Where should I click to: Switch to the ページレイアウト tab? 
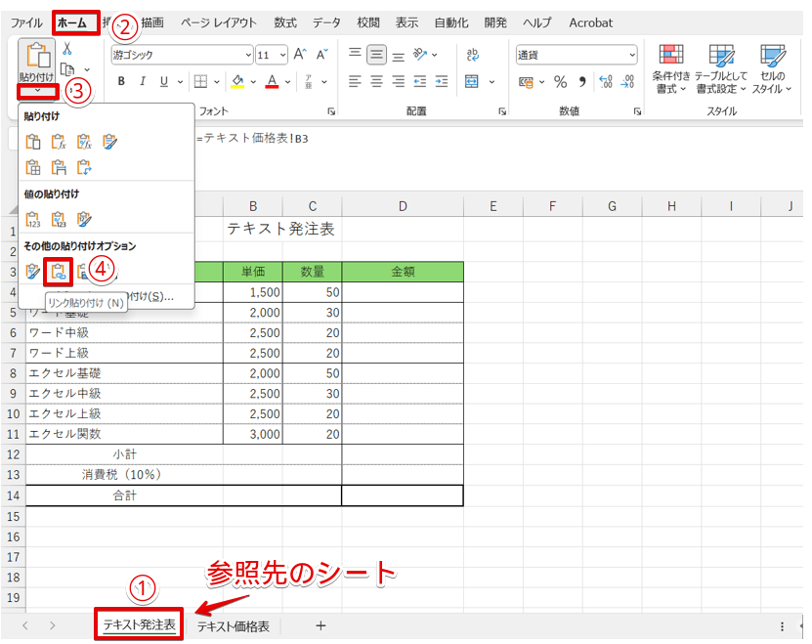[219, 22]
